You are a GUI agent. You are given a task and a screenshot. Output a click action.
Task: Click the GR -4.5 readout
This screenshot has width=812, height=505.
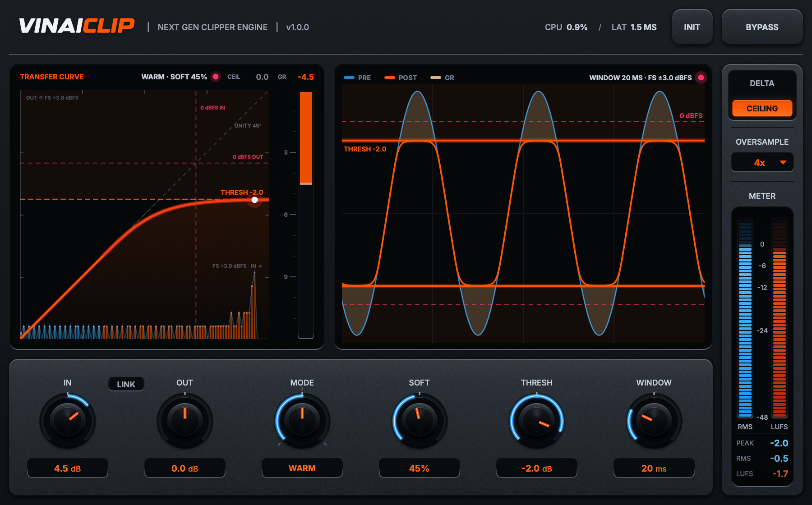(296, 77)
